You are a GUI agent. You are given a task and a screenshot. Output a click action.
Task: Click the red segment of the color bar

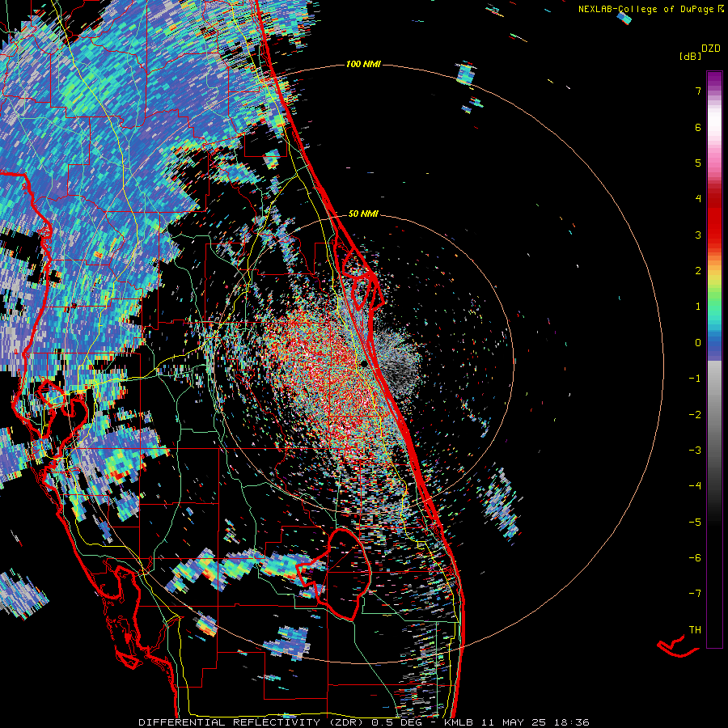point(714,218)
